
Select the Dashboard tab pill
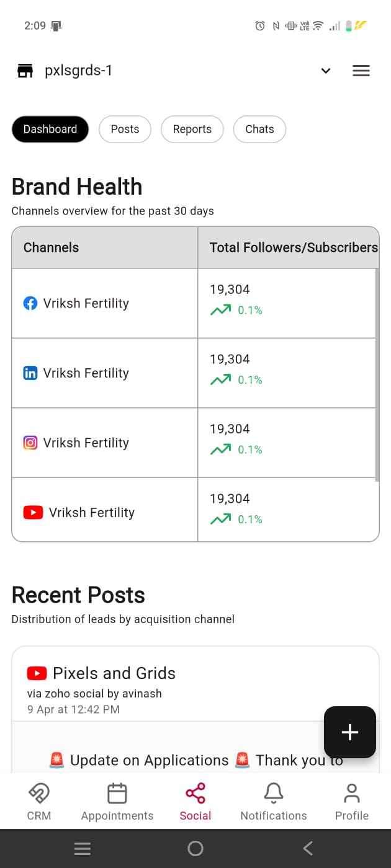50,129
